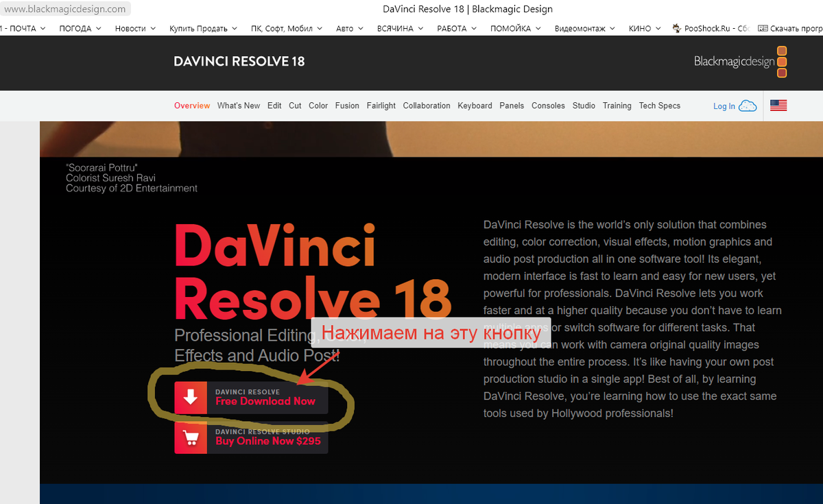Click the DAVINCI RESOLVE 18 header title
Viewport: 823px width, 504px height.
click(239, 61)
